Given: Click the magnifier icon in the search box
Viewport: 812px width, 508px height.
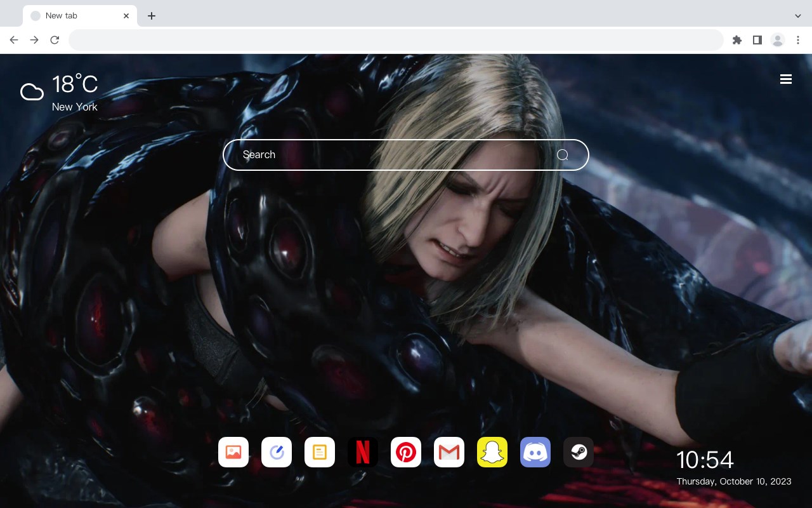Looking at the screenshot, I should [562, 155].
